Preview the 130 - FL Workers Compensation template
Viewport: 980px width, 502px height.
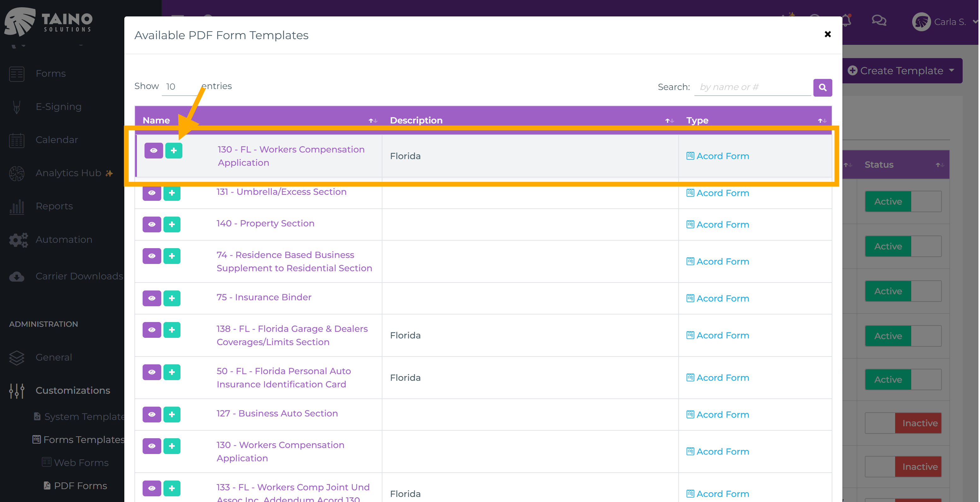[x=153, y=150]
